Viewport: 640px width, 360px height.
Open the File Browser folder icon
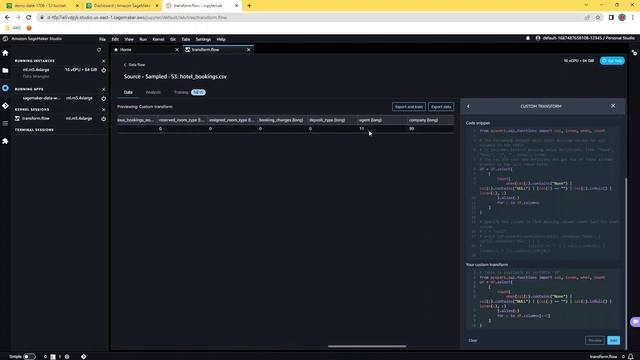point(5,71)
